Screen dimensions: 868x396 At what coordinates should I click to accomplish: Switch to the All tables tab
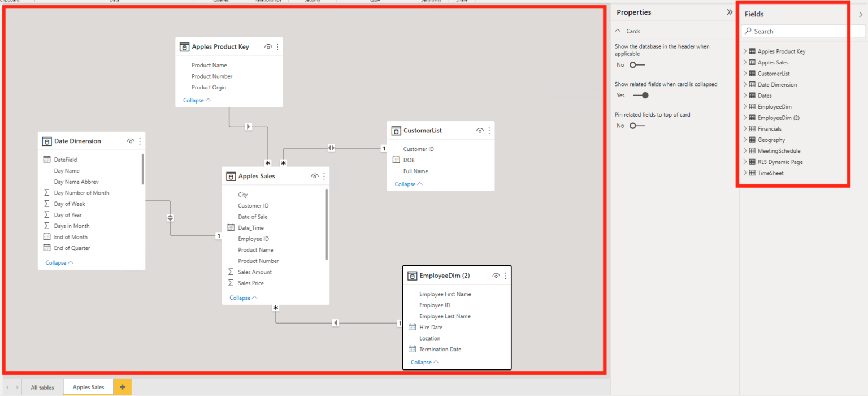coord(42,387)
